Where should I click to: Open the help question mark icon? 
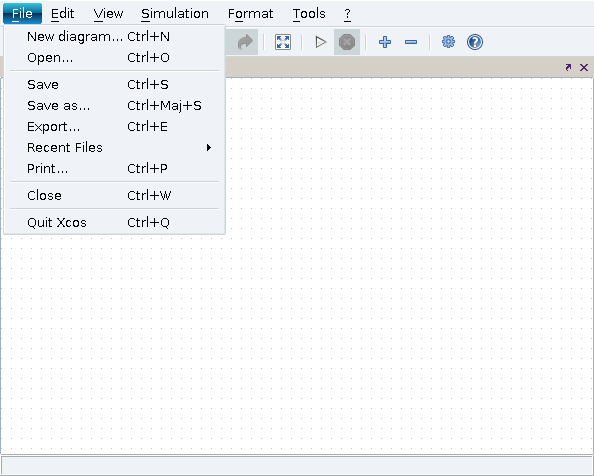pyautogui.click(x=475, y=42)
